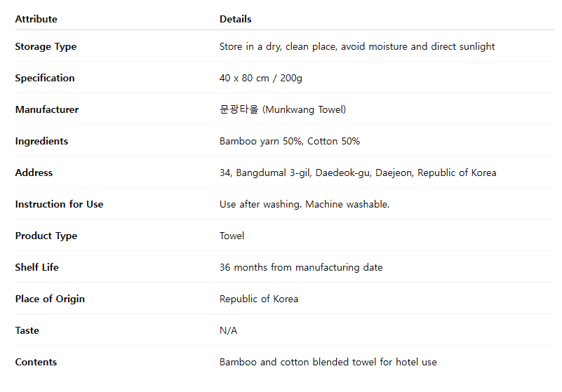Image resolution: width=562 pixels, height=392 pixels.
Task: Click the Bamboo yarn 50%, Cotton 50% text
Action: click(290, 141)
